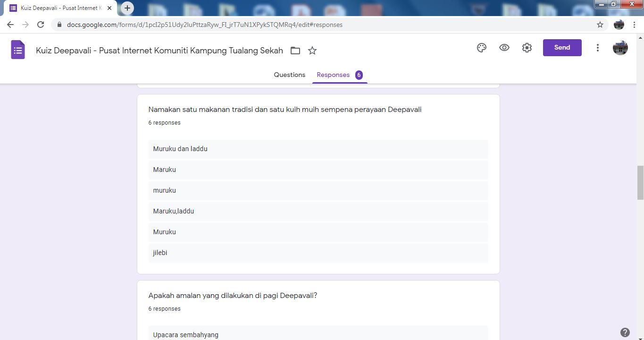Open the Google account avatar
The width and height of the screenshot is (644, 340).
[620, 48]
